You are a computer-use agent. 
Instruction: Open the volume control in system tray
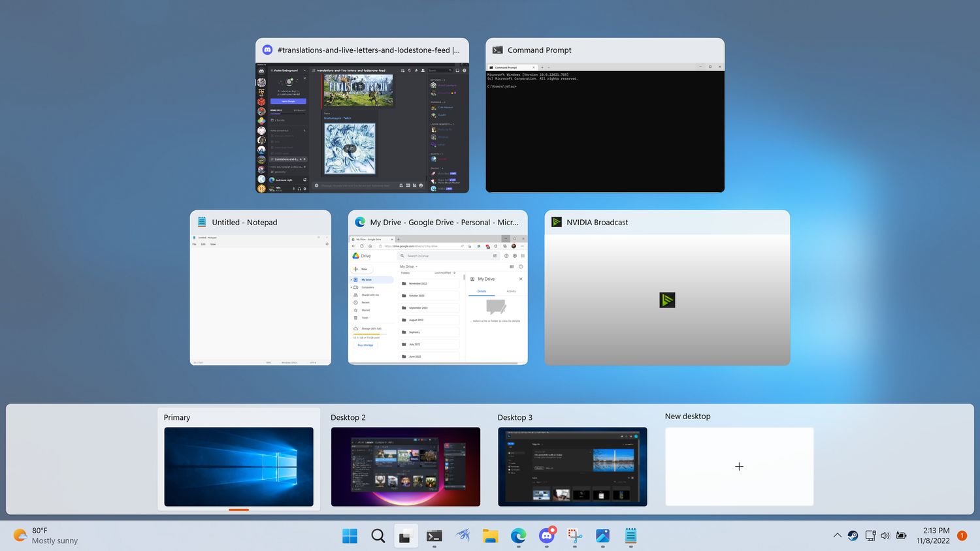click(x=885, y=535)
